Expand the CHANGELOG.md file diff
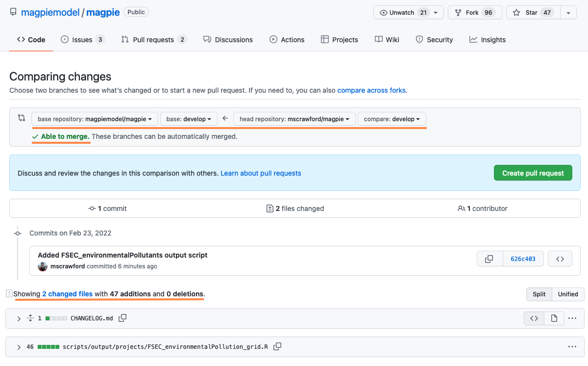 tap(19, 318)
